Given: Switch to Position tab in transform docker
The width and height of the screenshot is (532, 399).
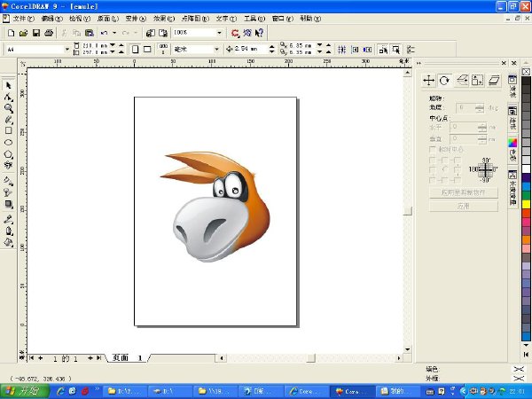Looking at the screenshot, I should coord(429,81).
